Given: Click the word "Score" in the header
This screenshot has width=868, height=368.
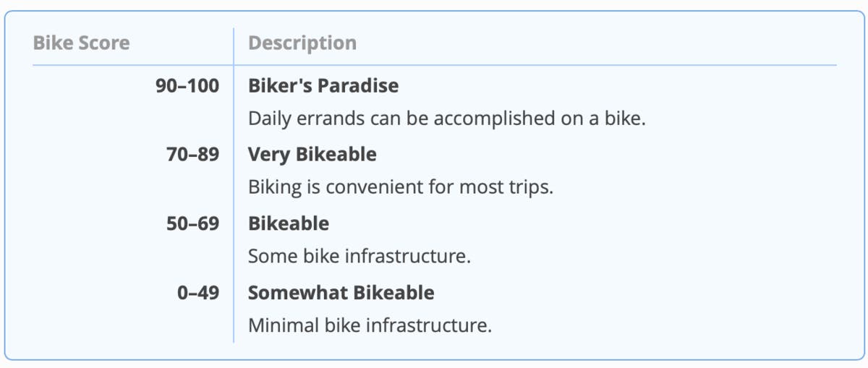Looking at the screenshot, I should 106,43.
